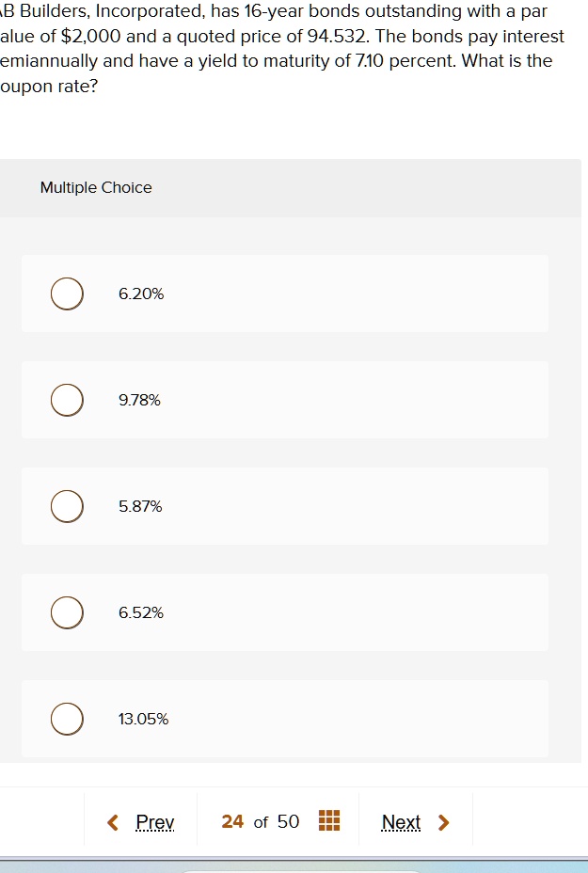Pick the 13.05% radio button
588x873 pixels.
[x=67, y=719]
